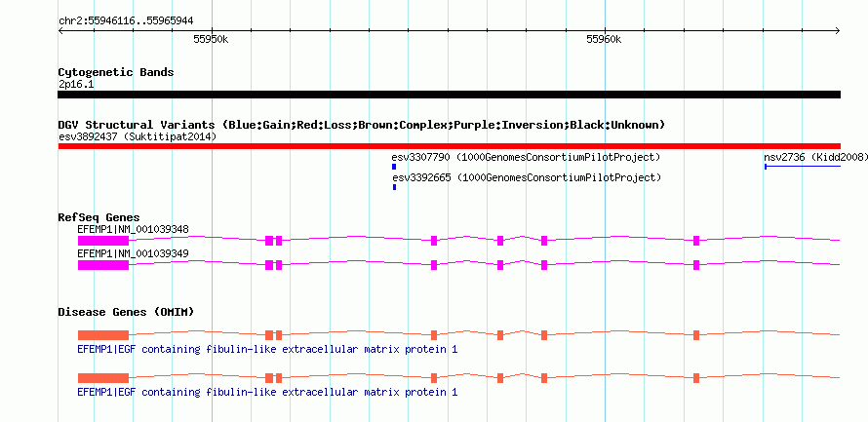Click the blue esv3392665 gain marker
The height and width of the screenshot is (422, 868).
click(394, 187)
